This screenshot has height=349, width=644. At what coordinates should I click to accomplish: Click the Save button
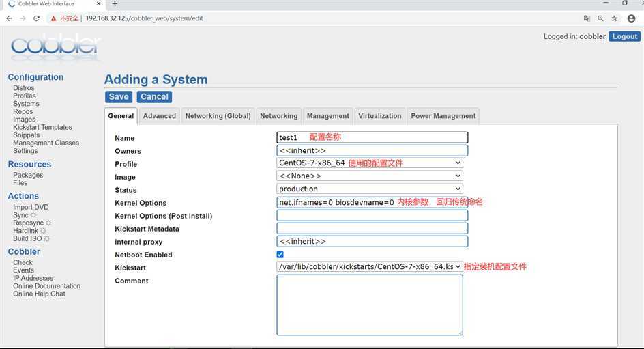pyautogui.click(x=119, y=96)
